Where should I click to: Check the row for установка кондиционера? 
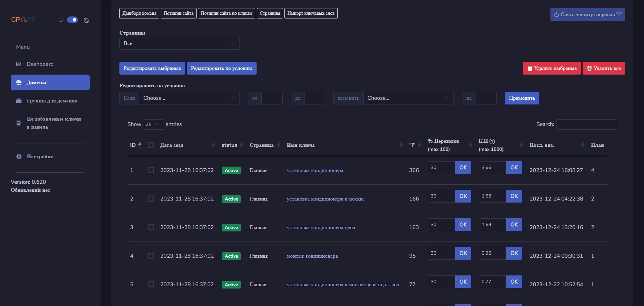(151, 170)
